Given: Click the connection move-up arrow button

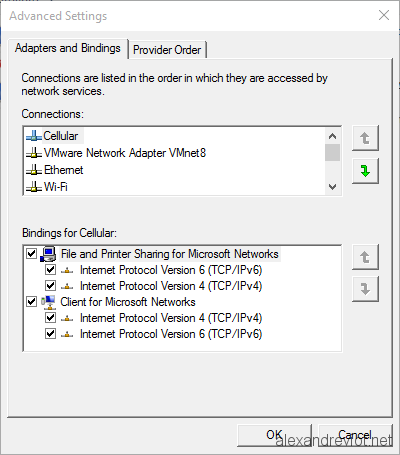Looking at the screenshot, I should click(x=365, y=138).
